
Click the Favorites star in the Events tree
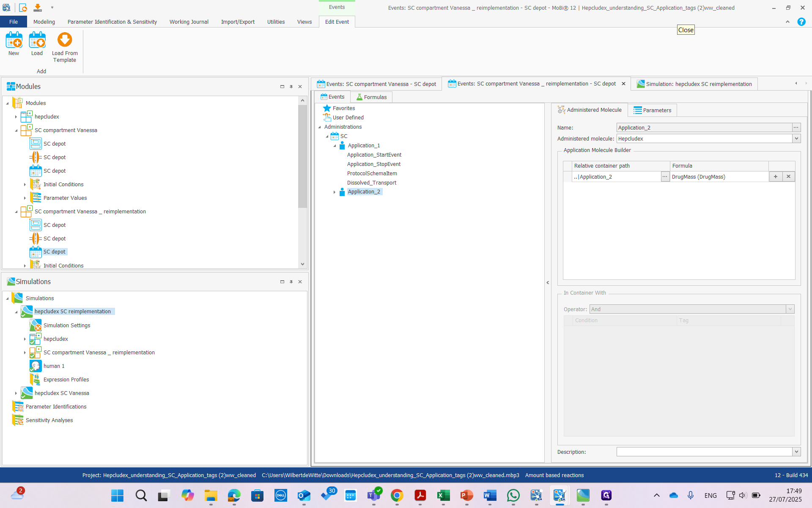point(326,108)
